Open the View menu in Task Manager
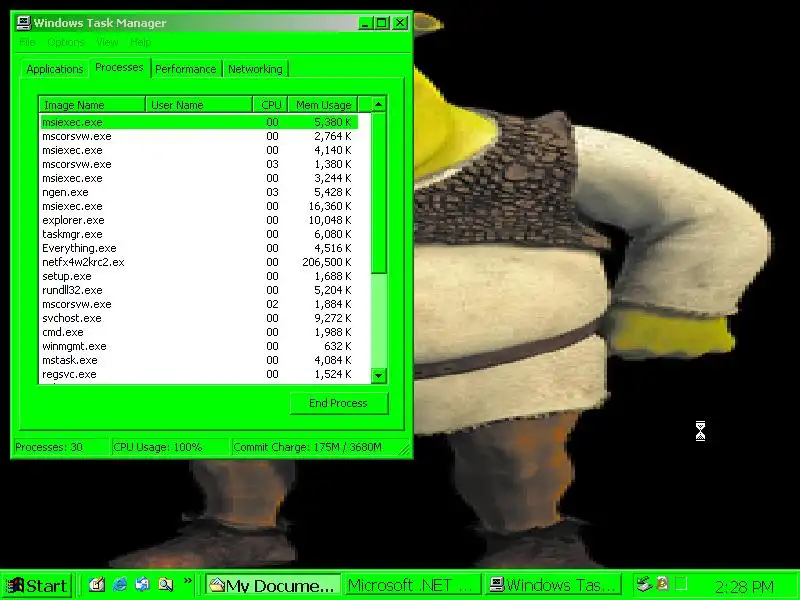The image size is (800, 600). 107,42
